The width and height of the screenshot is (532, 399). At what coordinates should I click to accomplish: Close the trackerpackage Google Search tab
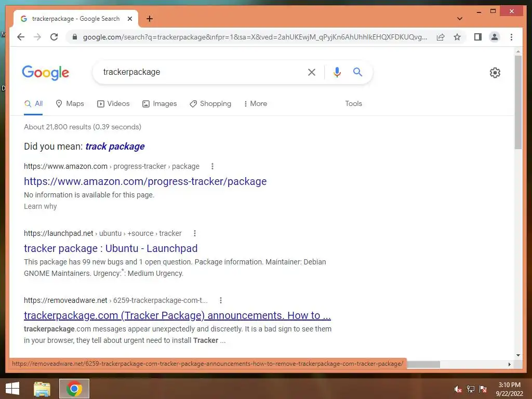[129, 19]
